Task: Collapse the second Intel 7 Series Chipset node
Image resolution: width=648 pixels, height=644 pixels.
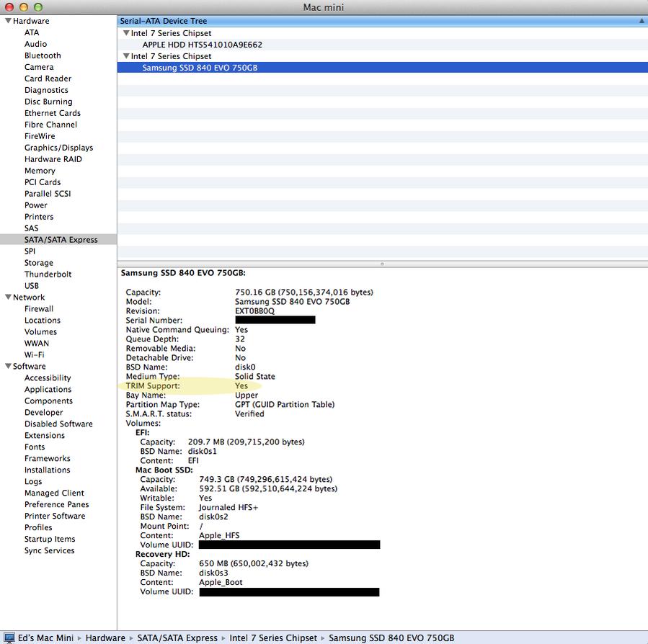Action: click(126, 56)
